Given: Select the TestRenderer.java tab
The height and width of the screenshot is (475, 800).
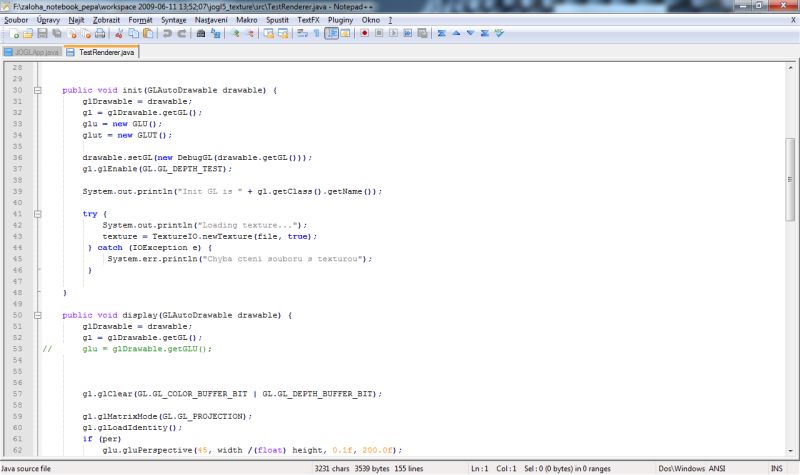Looking at the screenshot, I should [x=101, y=52].
